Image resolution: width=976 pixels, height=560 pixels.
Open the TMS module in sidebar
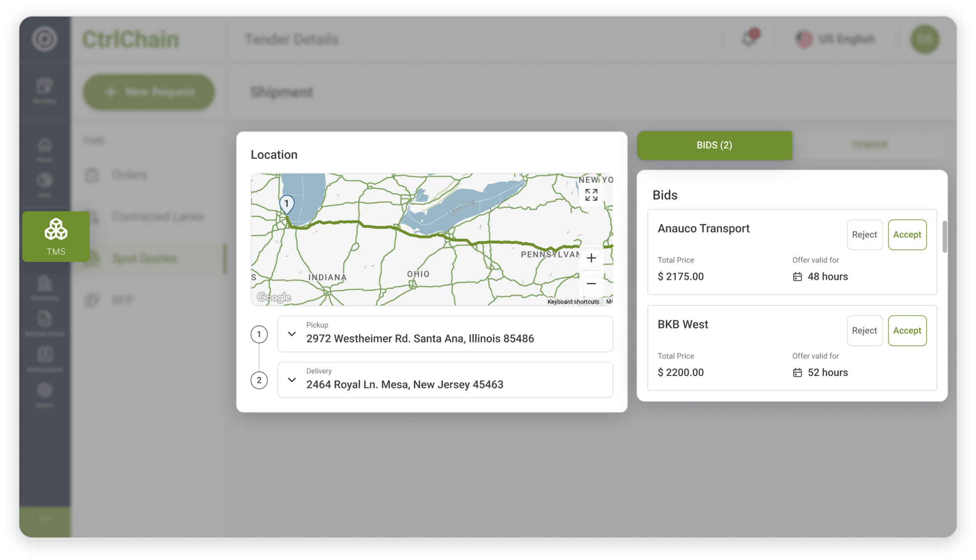[x=56, y=237]
